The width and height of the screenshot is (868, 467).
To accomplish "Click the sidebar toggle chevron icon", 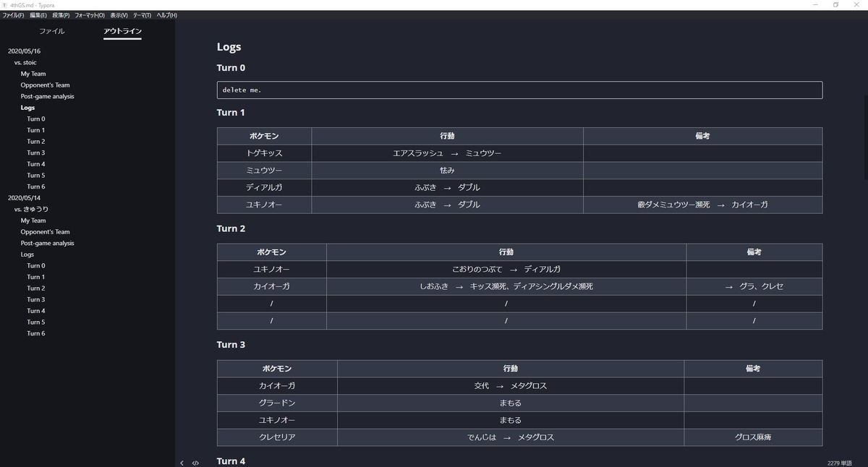I will tap(182, 463).
